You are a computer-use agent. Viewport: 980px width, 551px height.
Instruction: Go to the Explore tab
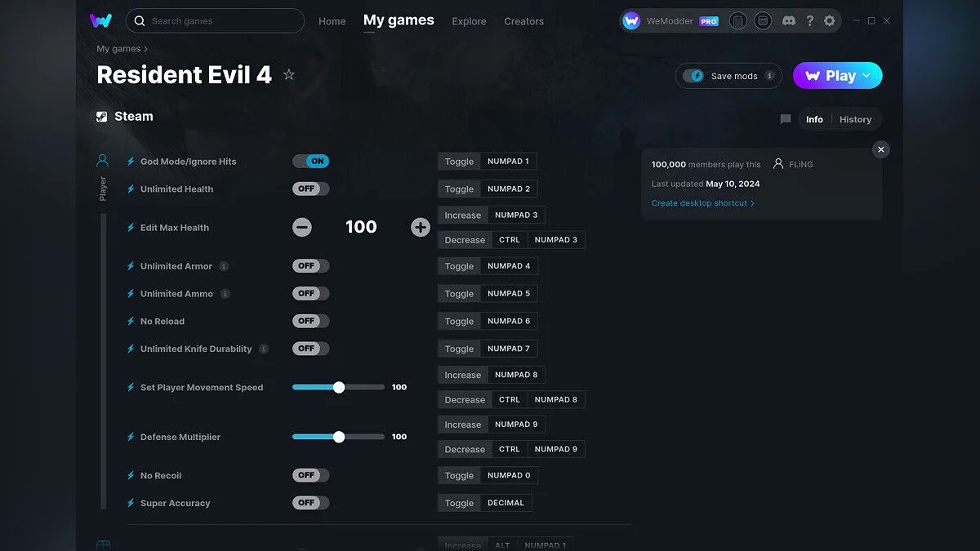469,21
